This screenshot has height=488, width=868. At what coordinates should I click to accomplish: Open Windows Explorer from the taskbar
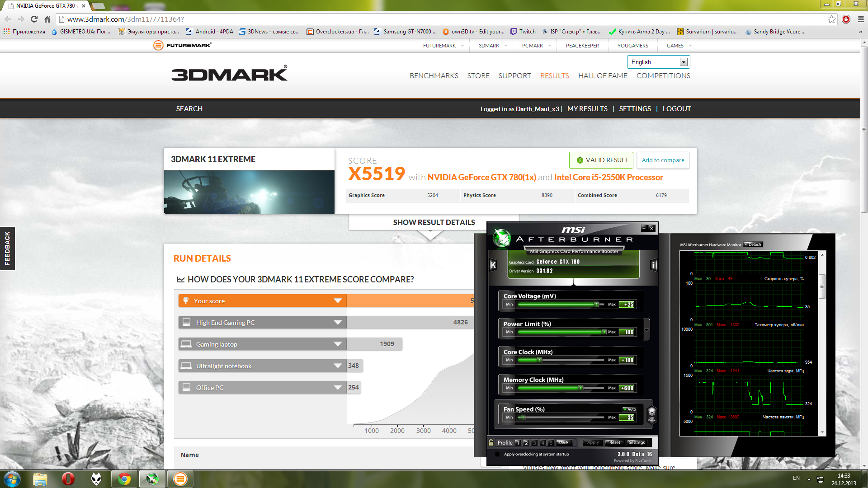coord(40,479)
